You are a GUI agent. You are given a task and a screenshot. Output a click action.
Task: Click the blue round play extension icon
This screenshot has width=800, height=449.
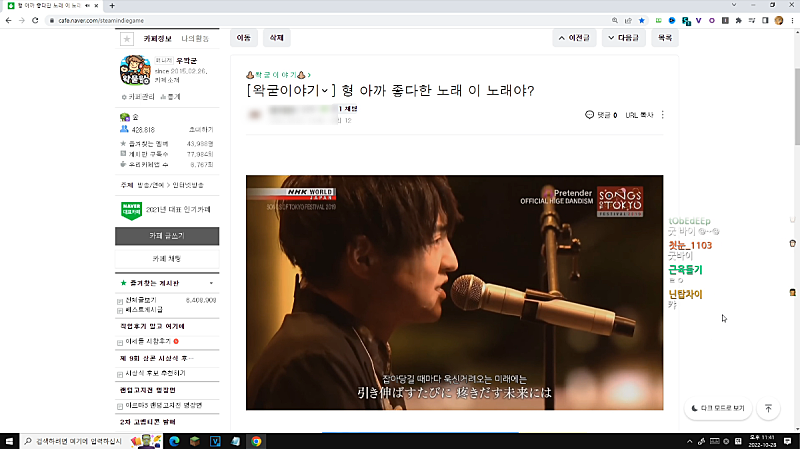(x=672, y=20)
